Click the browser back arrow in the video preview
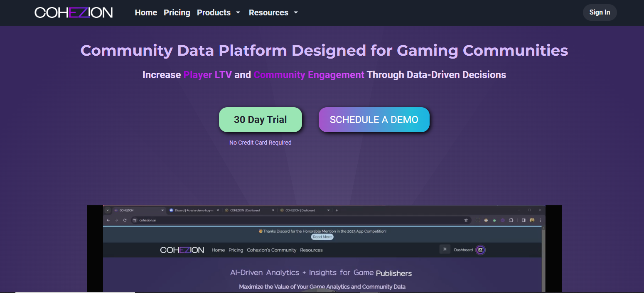Screen dimensions: 644x293 point(108,220)
